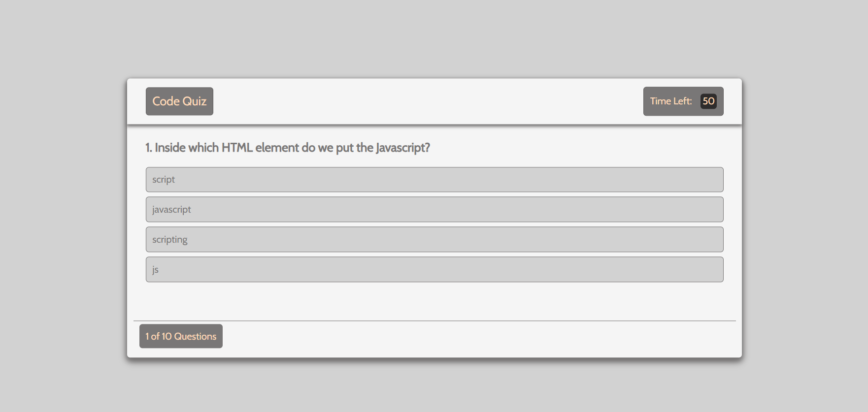Click empty space below the js option
The image size is (868, 412).
(434, 301)
